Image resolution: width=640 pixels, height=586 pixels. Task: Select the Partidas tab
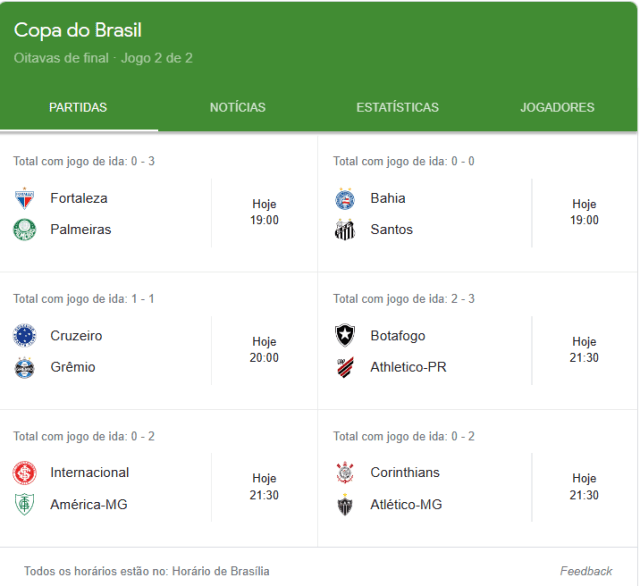[78, 108]
